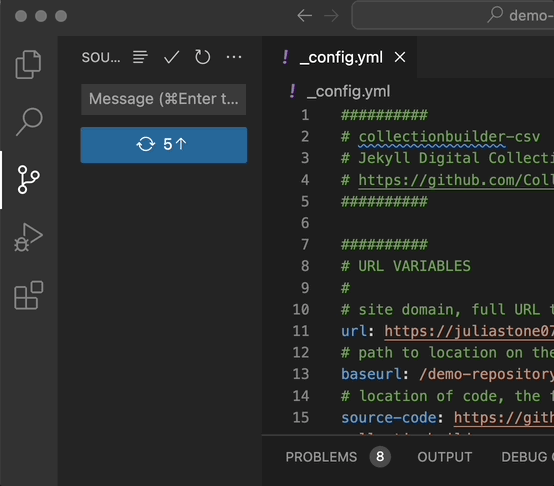Switch to the OUTPUT panel tab
The width and height of the screenshot is (554, 486).
click(x=444, y=457)
